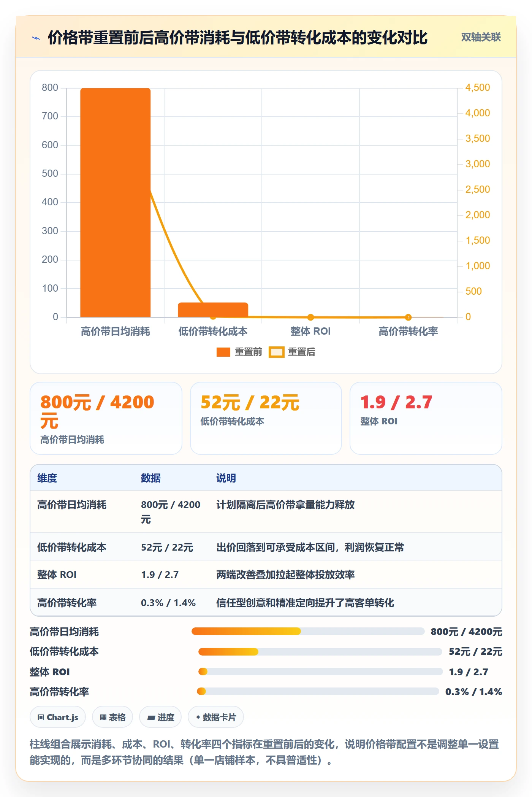
Task: Click the 52元 / 22元 data card
Action: point(266,418)
